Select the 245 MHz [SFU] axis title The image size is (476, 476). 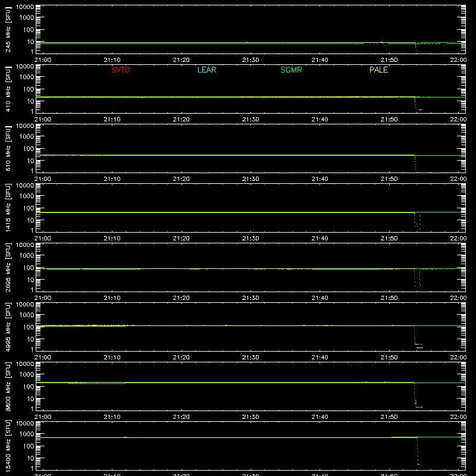point(8,30)
